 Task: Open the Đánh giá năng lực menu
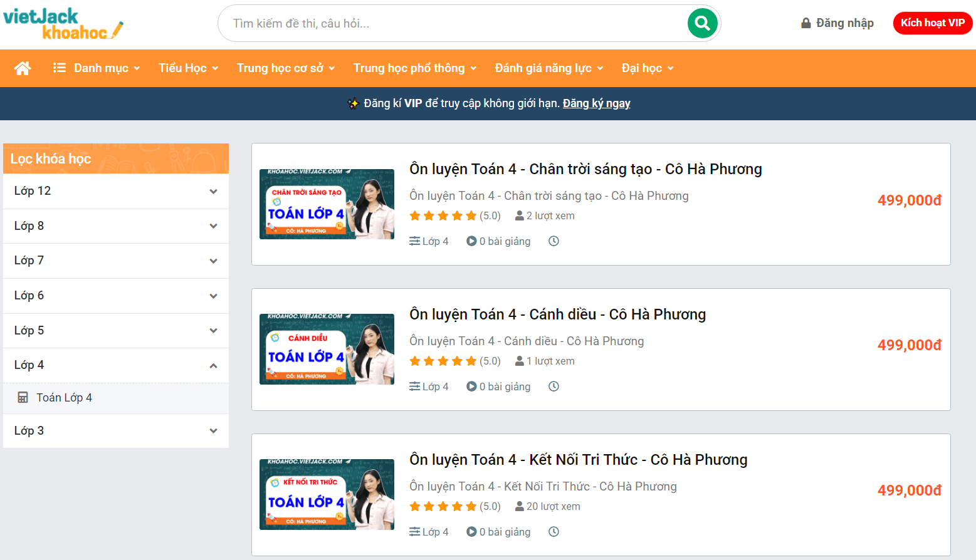pyautogui.click(x=549, y=68)
